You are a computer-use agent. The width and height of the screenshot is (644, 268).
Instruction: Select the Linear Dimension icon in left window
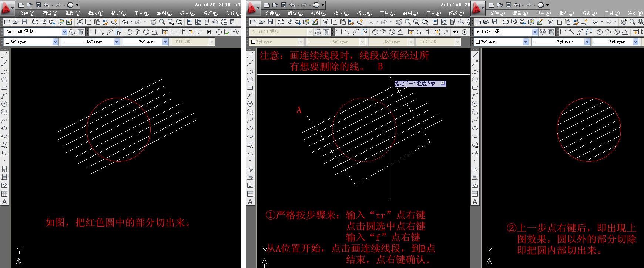click(x=93, y=32)
